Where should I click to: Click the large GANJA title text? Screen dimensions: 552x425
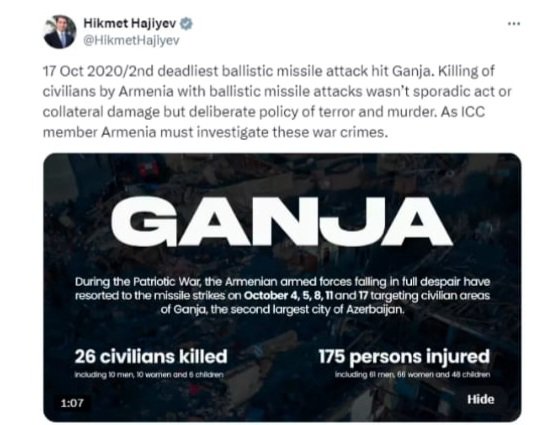[x=281, y=221]
